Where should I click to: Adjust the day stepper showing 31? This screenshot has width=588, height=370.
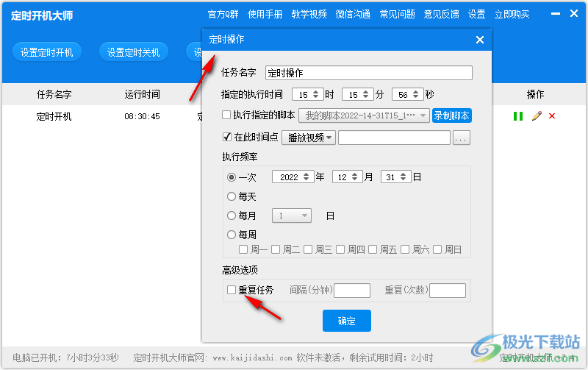(x=403, y=177)
